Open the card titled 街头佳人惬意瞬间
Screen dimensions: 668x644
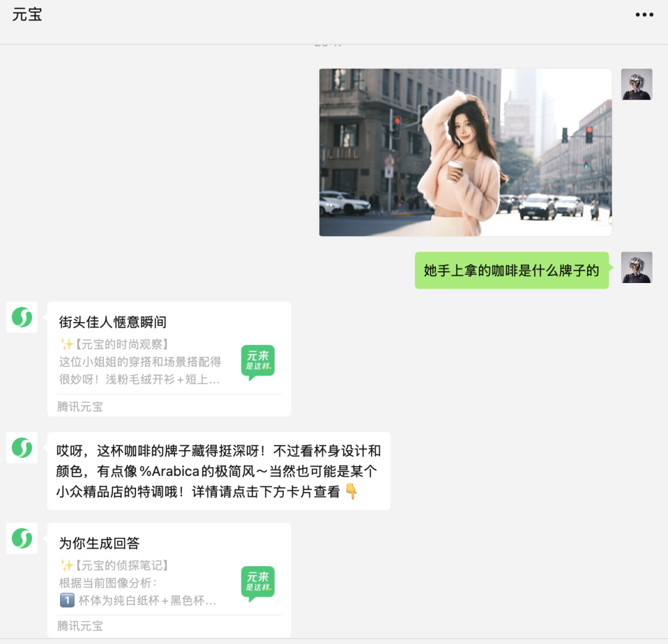click(169, 359)
